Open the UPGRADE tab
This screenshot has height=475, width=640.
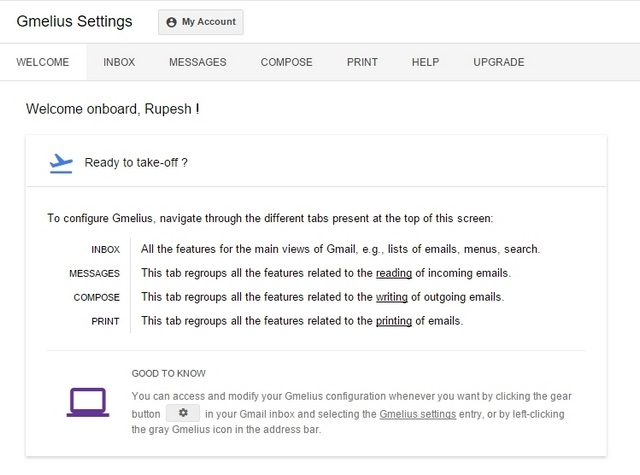[x=499, y=62]
